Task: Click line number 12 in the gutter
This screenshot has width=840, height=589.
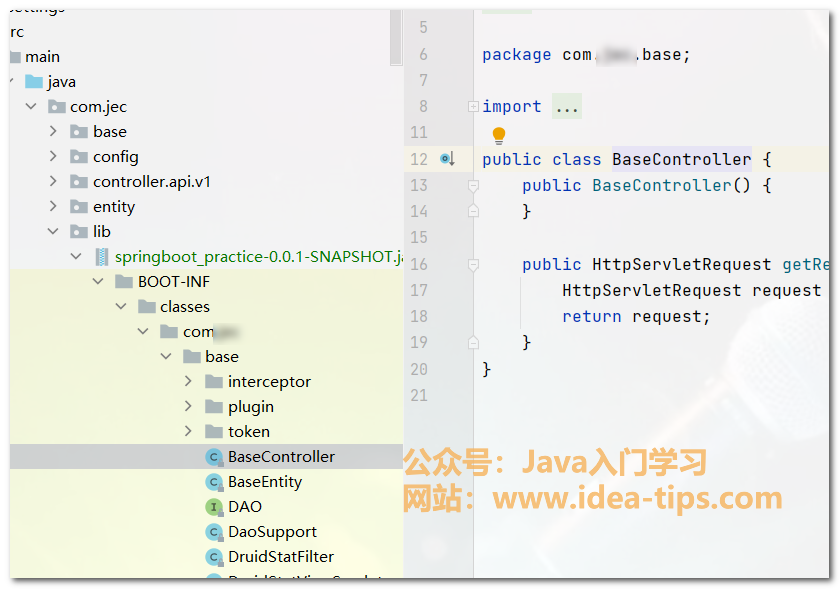Action: click(419, 159)
